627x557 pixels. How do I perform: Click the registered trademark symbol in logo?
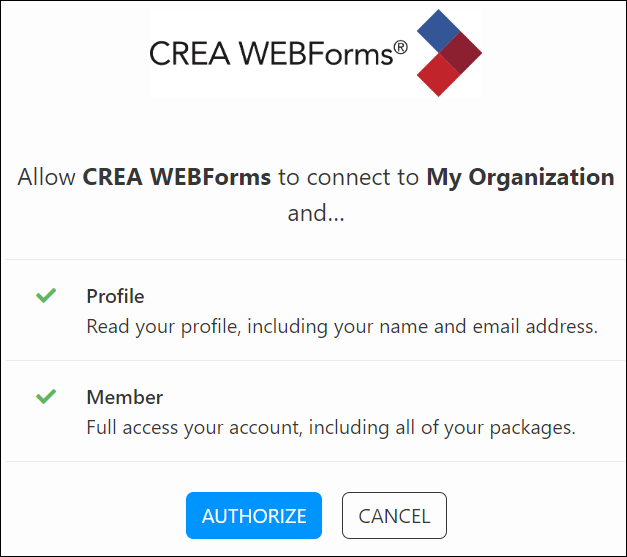tap(400, 45)
